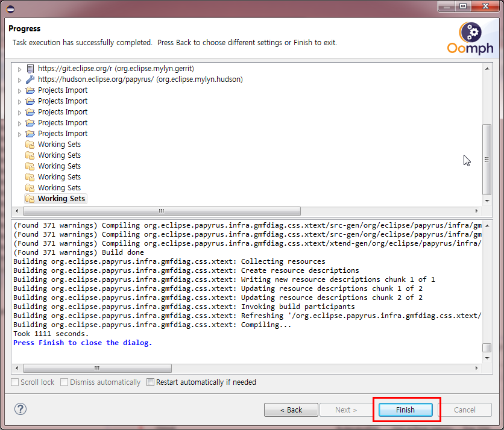
Task: Select the git.eclipse.org/r (org.eclipse.mylyn.gerrit) row
Action: [116, 69]
